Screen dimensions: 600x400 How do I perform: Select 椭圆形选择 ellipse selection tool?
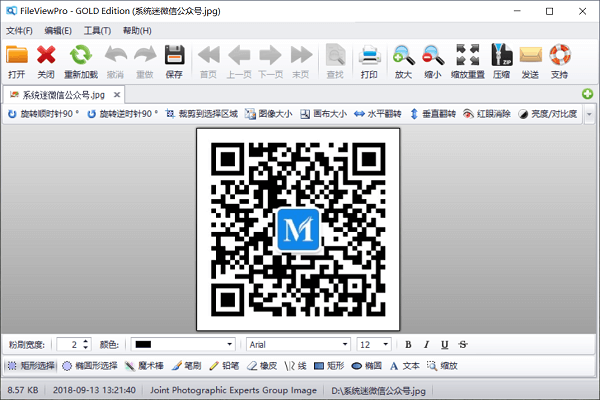[90, 366]
